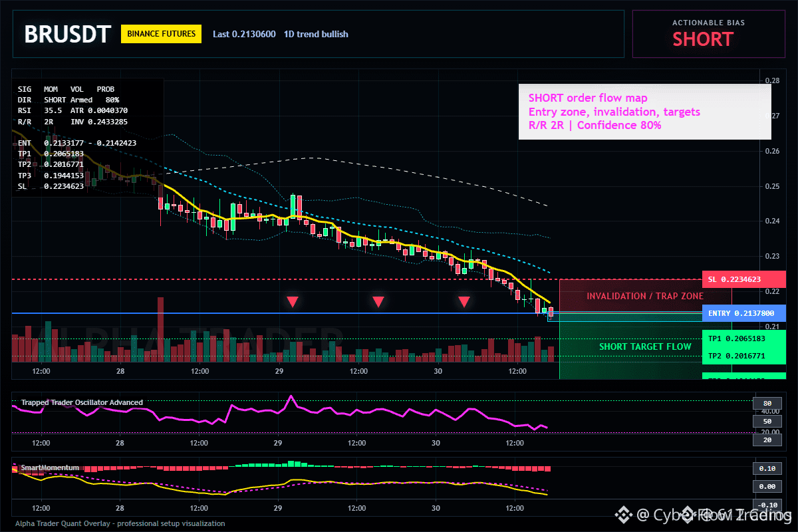The width and height of the screenshot is (798, 532).
Task: Click the SHORT TARGET FLOW label
Action: tap(645, 346)
